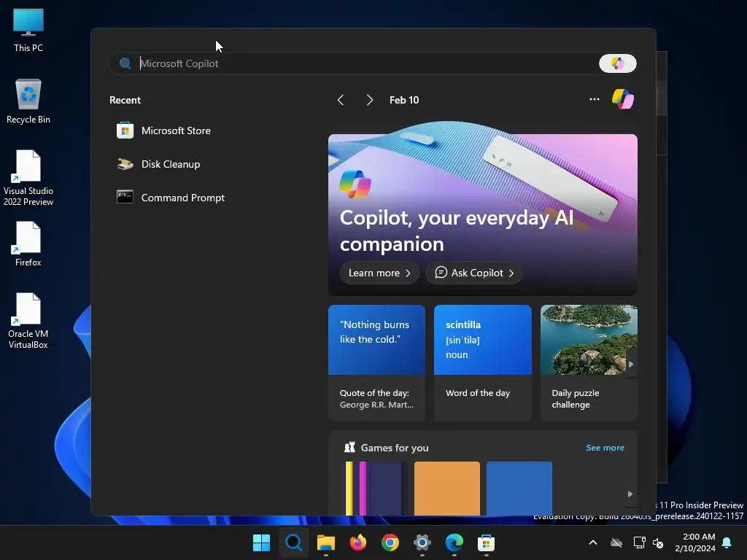Open the orange game tile

pos(447,488)
